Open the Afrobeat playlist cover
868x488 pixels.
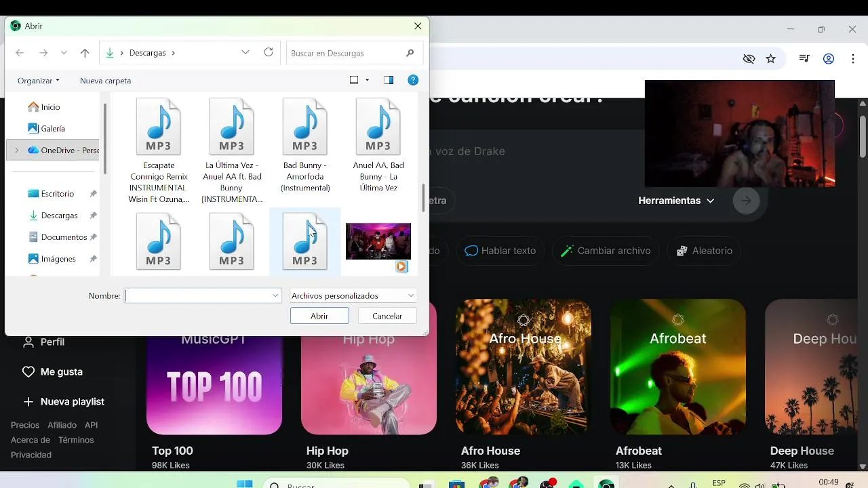click(678, 367)
